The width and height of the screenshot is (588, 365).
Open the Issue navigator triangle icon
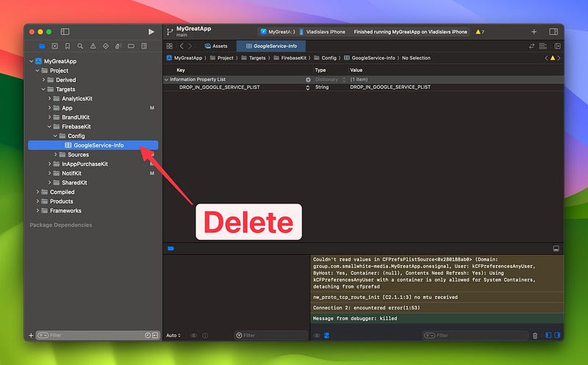click(x=93, y=46)
